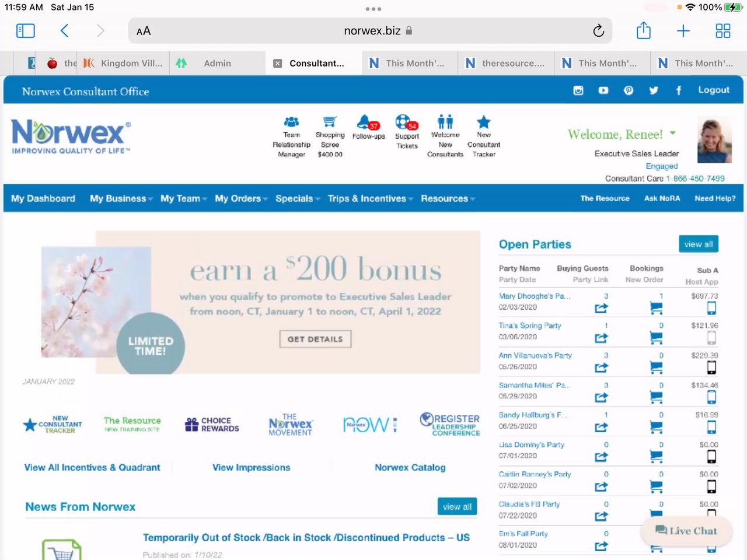Share party link for Mary Dhooghe's party
Screen dimensions: 747x560
tap(601, 308)
